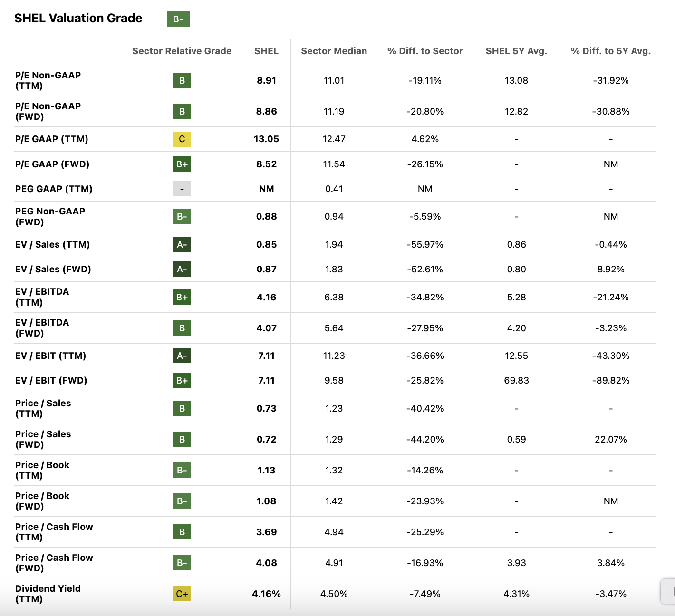675x616 pixels.
Task: Open the P/E Non-GAAP (TTM) metric
Action: [x=48, y=80]
